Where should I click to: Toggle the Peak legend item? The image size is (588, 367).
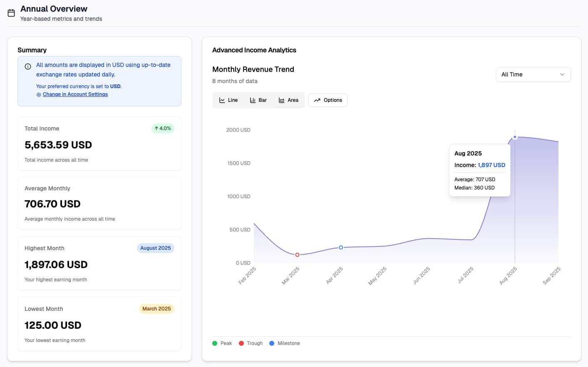222,343
